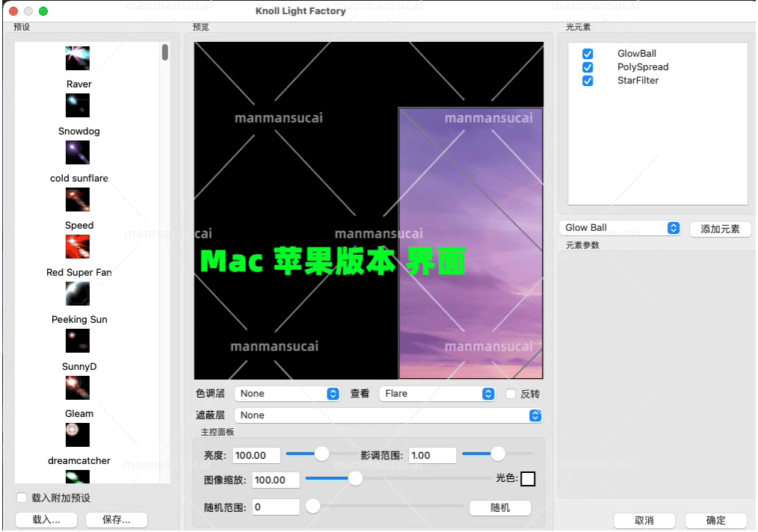Open the Glow Ball element type dropdown
The width and height of the screenshot is (758, 532).
(620, 228)
